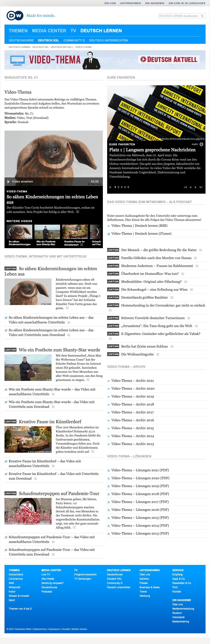Open 'Themen von A bis Z' footer link
The height and width of the screenshot is (644, 210).
pyautogui.click(x=20, y=609)
